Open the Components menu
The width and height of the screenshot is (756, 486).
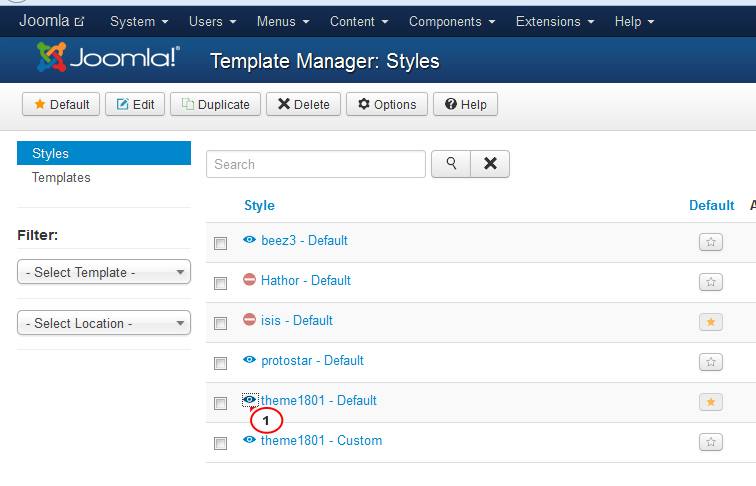452,21
